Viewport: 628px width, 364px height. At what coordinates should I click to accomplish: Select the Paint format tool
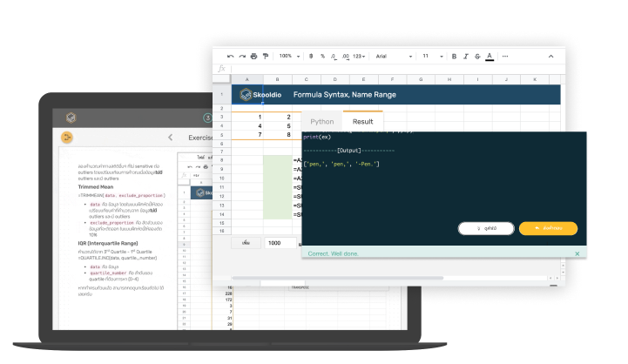tap(265, 56)
